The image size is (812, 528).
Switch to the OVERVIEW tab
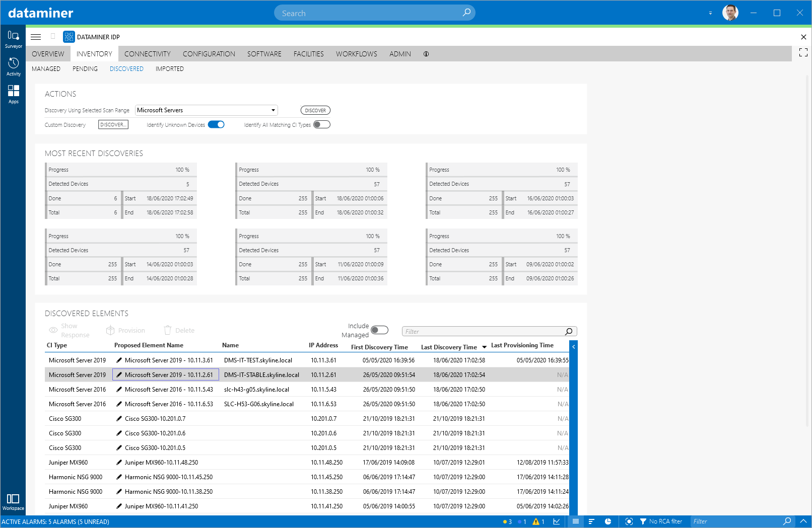click(48, 54)
